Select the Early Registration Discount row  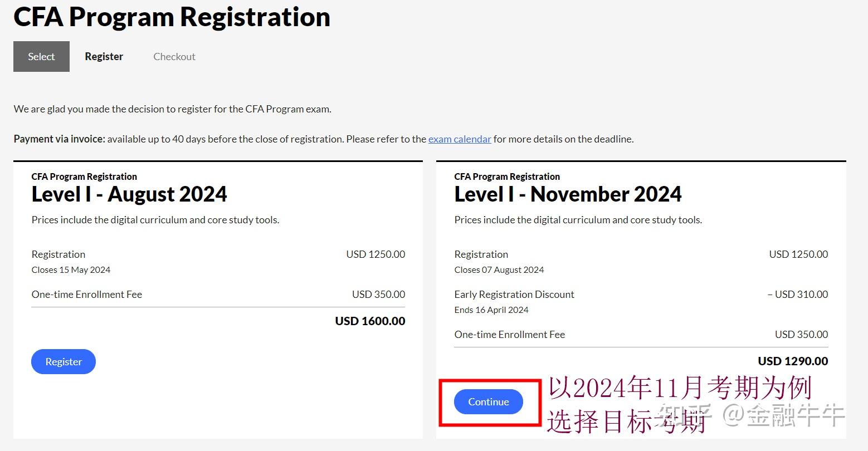[x=514, y=294]
